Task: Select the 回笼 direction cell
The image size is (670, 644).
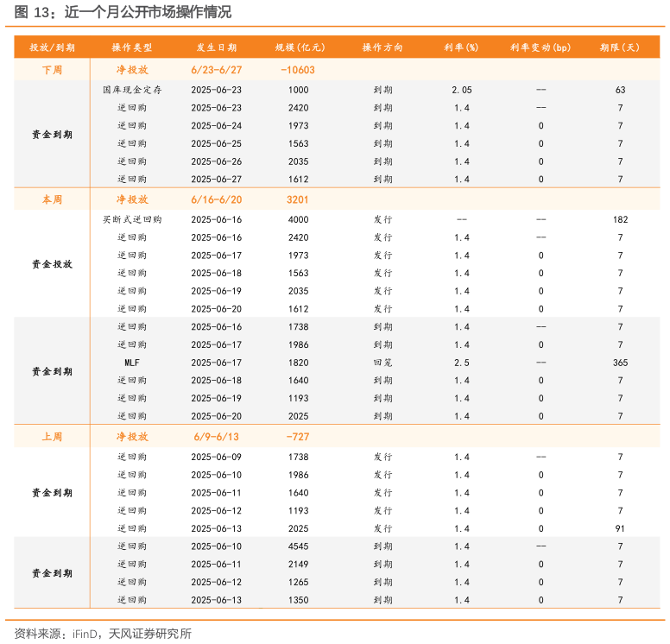Action: pos(382,363)
